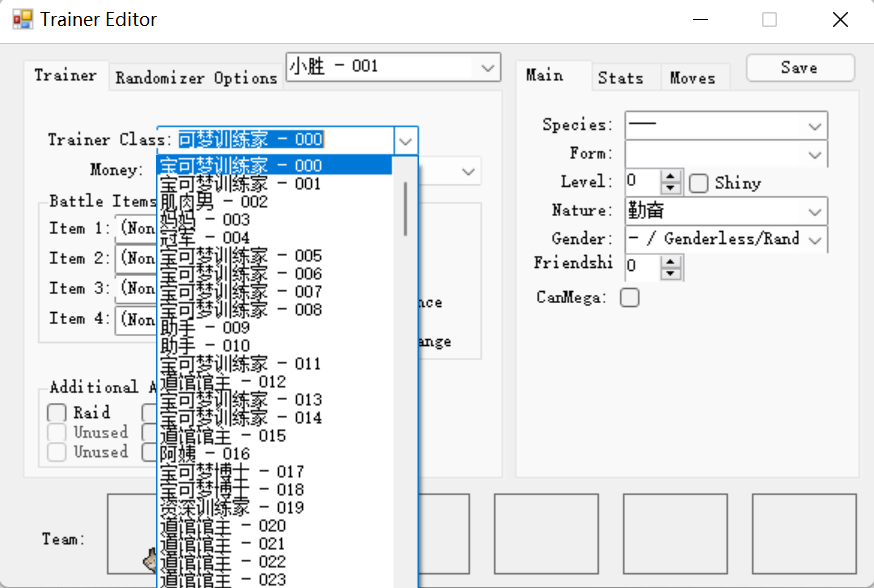Choose 资深训练家 - 019 from the list
The image size is (874, 588).
[x=275, y=508]
